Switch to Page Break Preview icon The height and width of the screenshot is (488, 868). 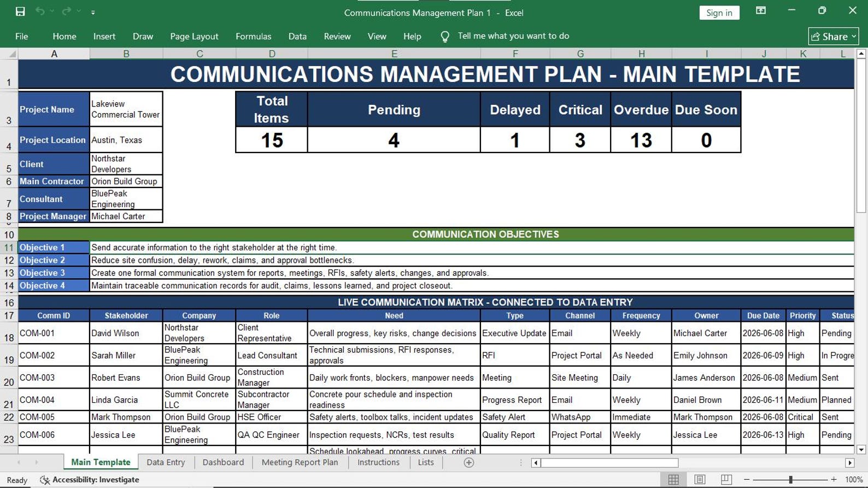[x=726, y=479]
